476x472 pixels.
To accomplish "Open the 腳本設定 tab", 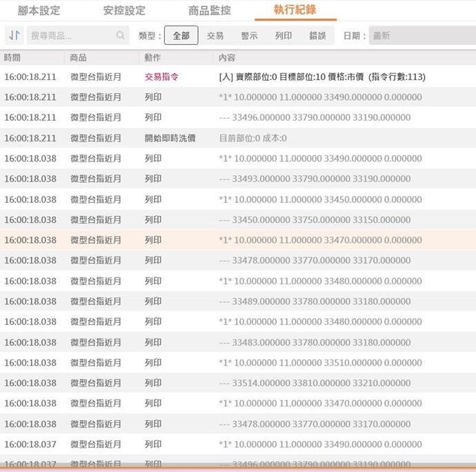I will [39, 10].
